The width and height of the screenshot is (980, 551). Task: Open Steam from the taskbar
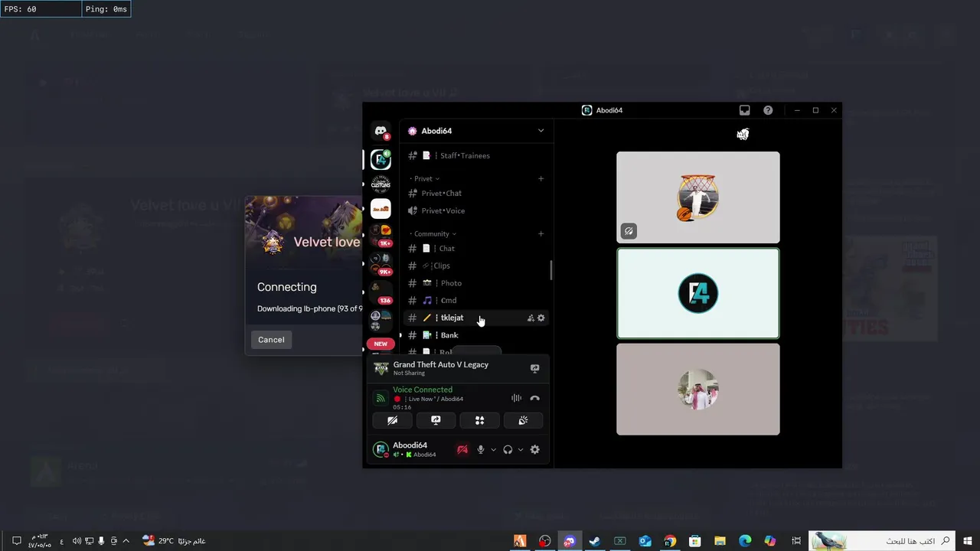[594, 541]
